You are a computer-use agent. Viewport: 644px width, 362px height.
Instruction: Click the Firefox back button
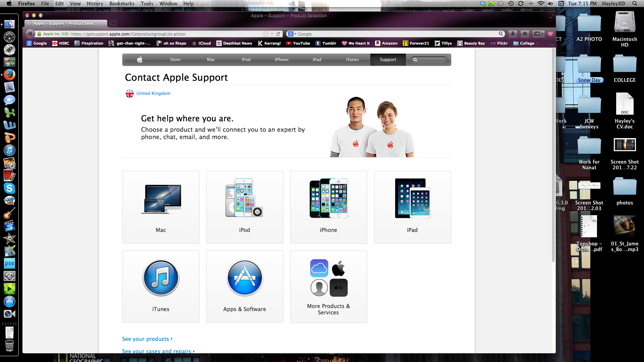[30, 34]
